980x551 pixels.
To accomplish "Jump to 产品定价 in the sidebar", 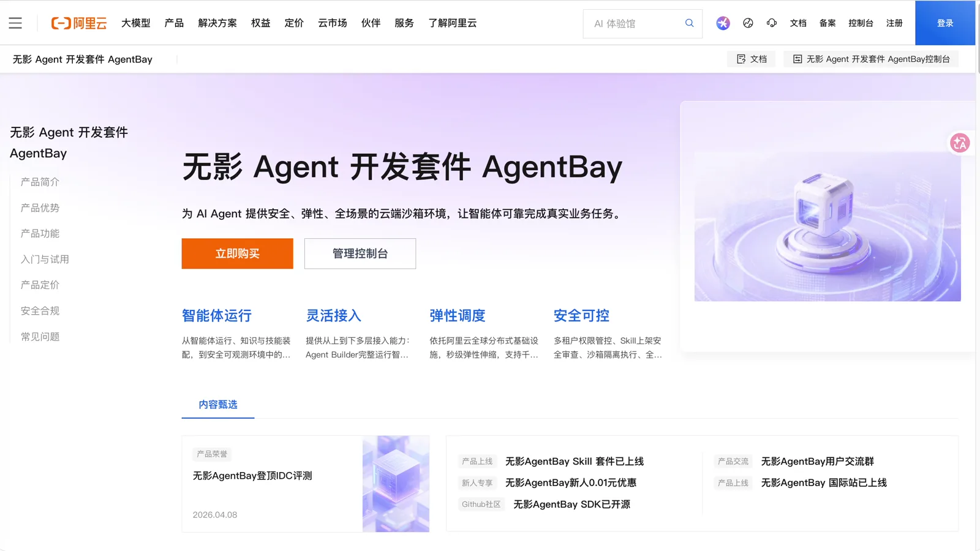I will coord(40,285).
